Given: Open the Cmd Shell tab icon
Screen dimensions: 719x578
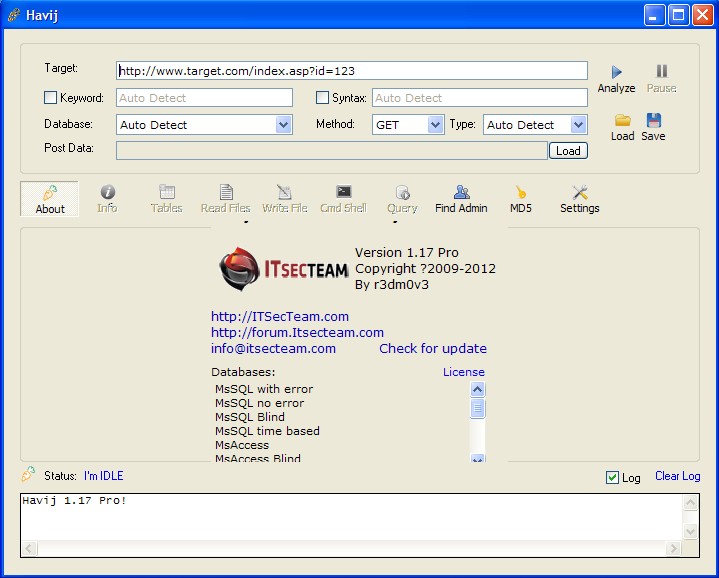Looking at the screenshot, I should [343, 192].
